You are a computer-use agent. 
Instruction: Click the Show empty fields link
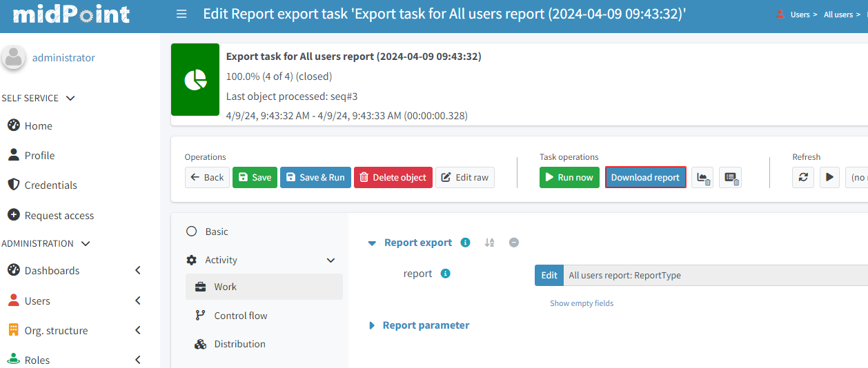coord(581,303)
